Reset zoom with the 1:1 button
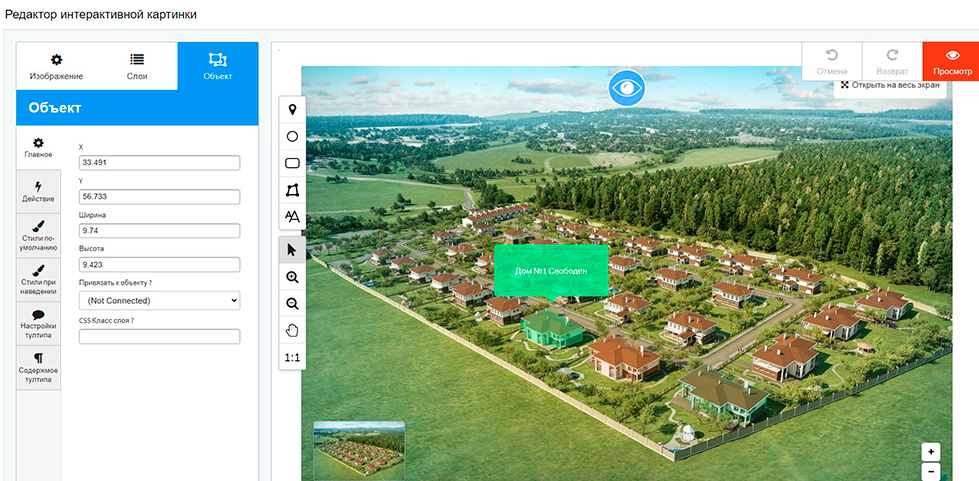 (292, 357)
